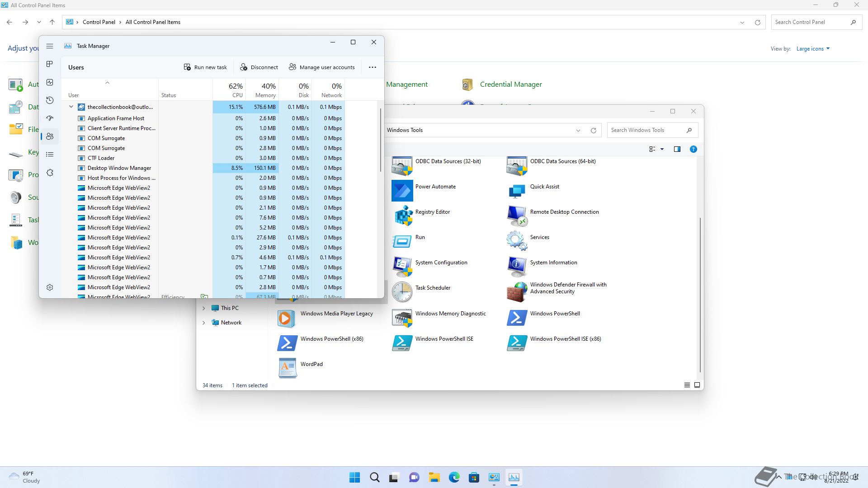Open Control Panel View by Large icons dropdown
This screenshot has width=868, height=488.
(813, 49)
